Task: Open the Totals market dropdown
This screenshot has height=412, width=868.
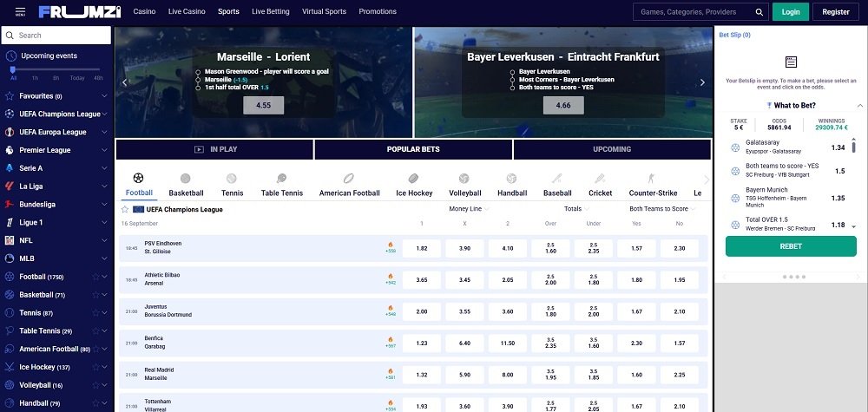Action: click(576, 209)
